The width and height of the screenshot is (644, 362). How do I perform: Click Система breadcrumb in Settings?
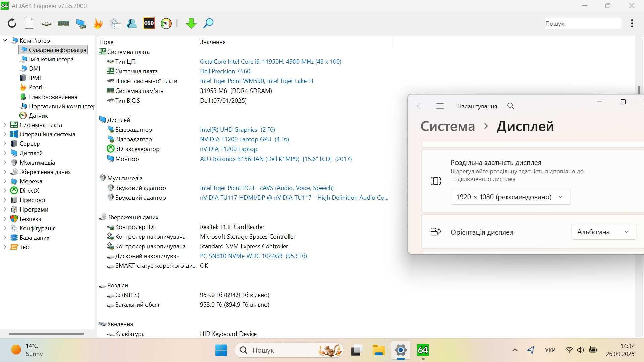448,126
